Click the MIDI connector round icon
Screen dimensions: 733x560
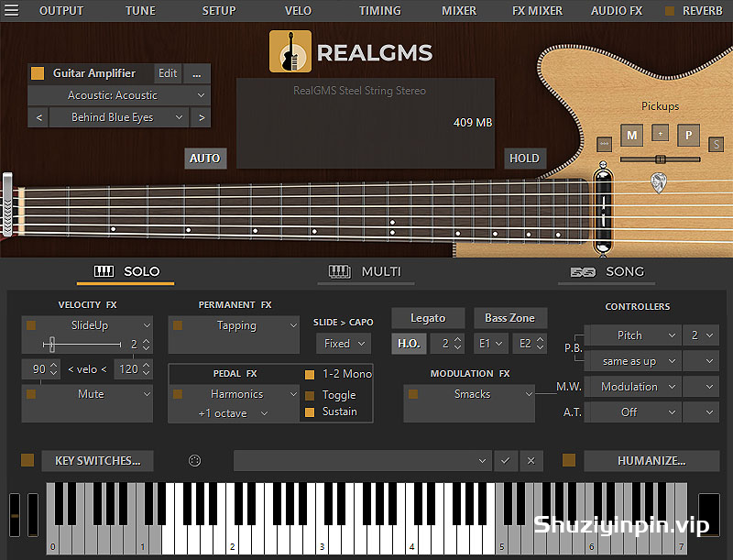click(194, 461)
